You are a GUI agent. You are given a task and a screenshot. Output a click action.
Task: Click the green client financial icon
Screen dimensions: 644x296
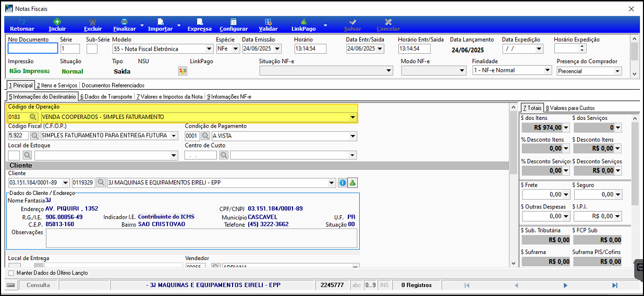pyautogui.click(x=353, y=182)
